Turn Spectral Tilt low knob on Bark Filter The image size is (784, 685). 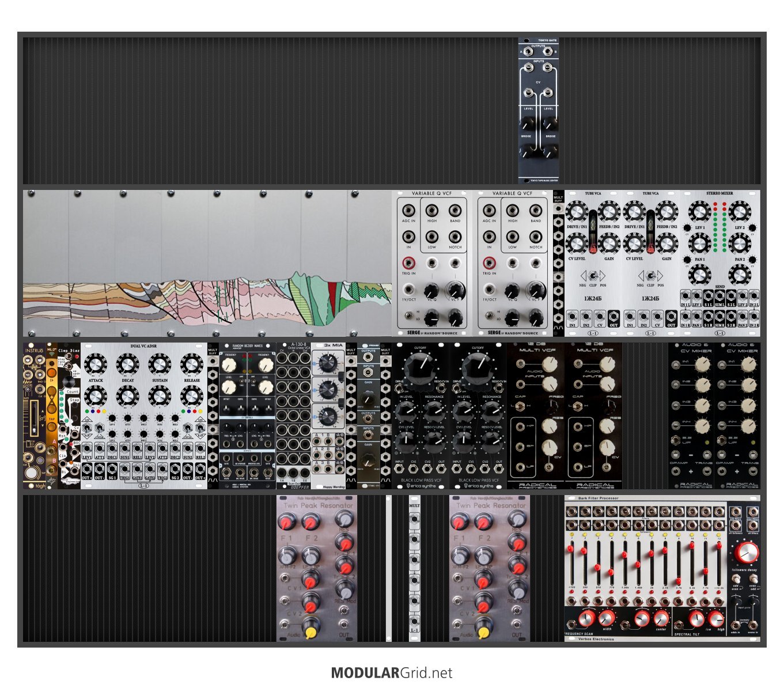pos(696,619)
